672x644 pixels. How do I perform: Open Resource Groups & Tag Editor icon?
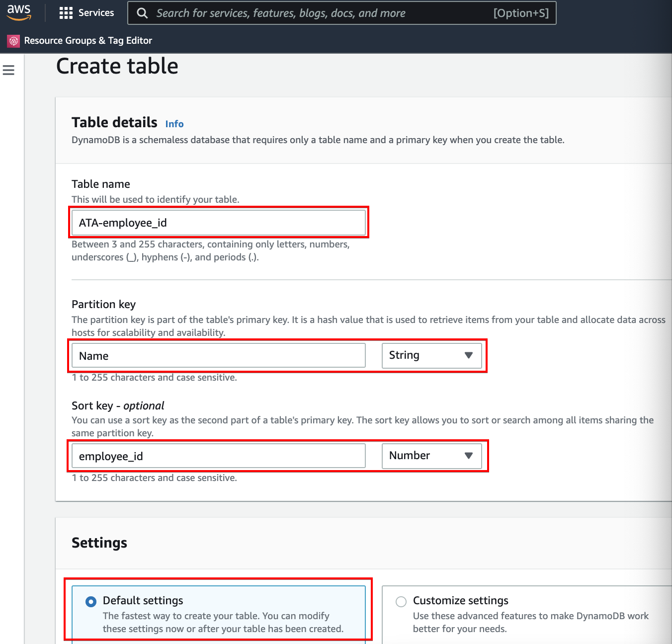coord(13,41)
